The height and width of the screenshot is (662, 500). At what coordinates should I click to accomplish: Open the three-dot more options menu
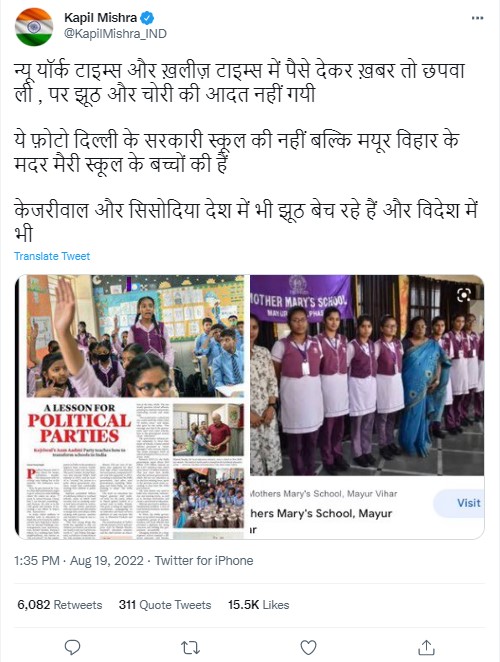click(477, 18)
